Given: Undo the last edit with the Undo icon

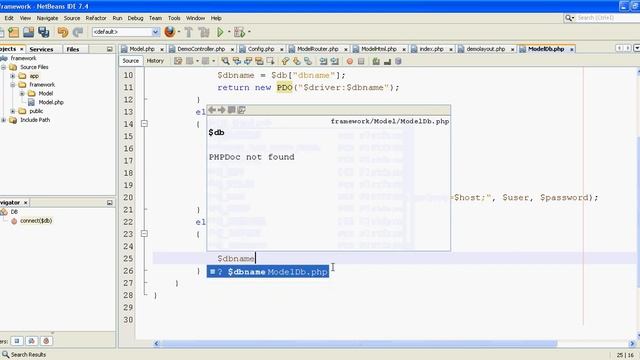Looking at the screenshot, I should [62, 32].
